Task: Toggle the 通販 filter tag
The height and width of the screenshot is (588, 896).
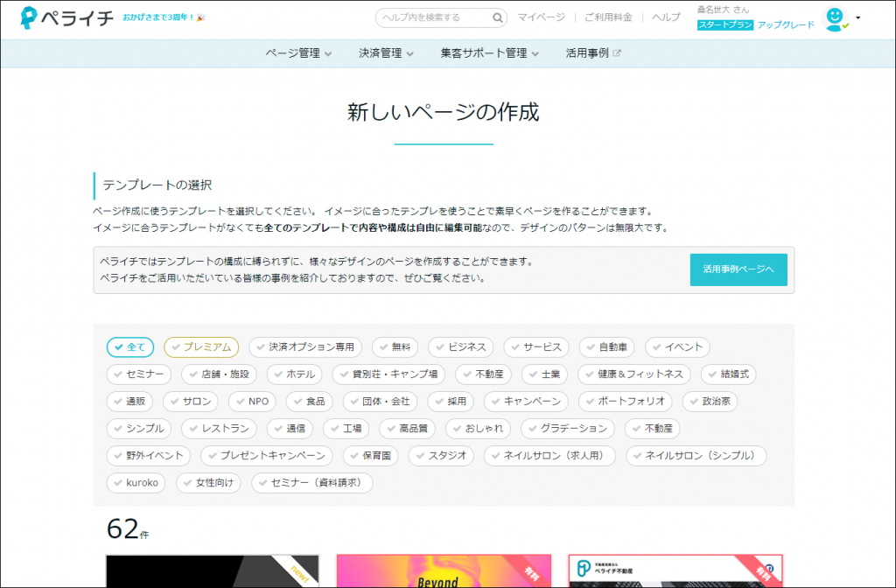Action: [129, 401]
